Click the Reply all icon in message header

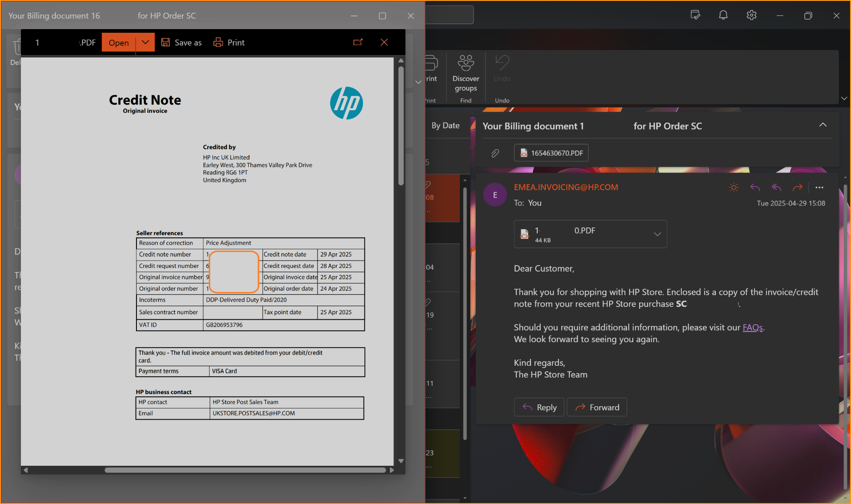[x=776, y=187]
